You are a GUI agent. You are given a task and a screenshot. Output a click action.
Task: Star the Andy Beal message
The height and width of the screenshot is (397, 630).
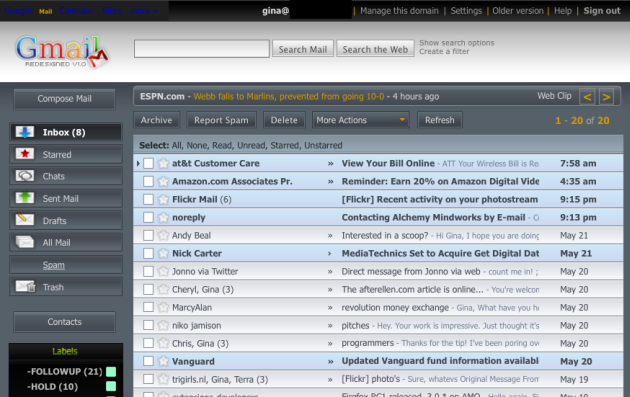point(163,235)
